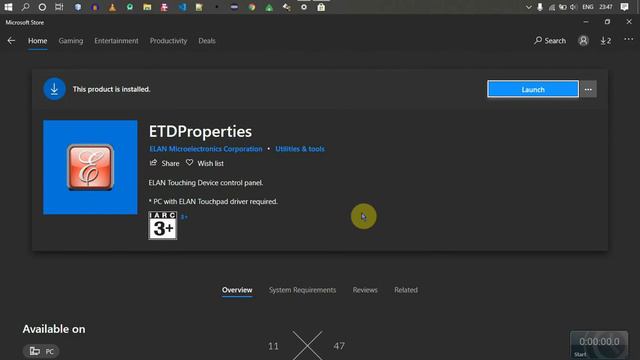This screenshot has width=640, height=360.
Task: Click the 'Available on' heading
Action: click(x=54, y=329)
